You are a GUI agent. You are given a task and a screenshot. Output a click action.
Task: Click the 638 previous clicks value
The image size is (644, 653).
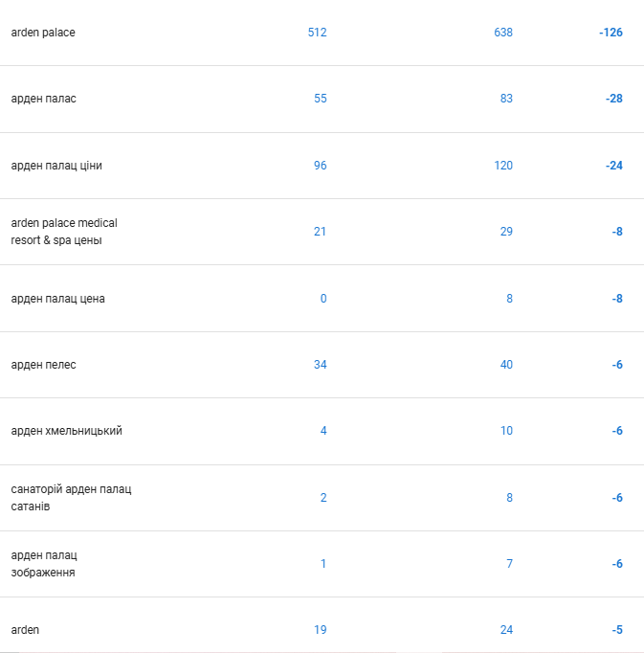[x=503, y=33]
